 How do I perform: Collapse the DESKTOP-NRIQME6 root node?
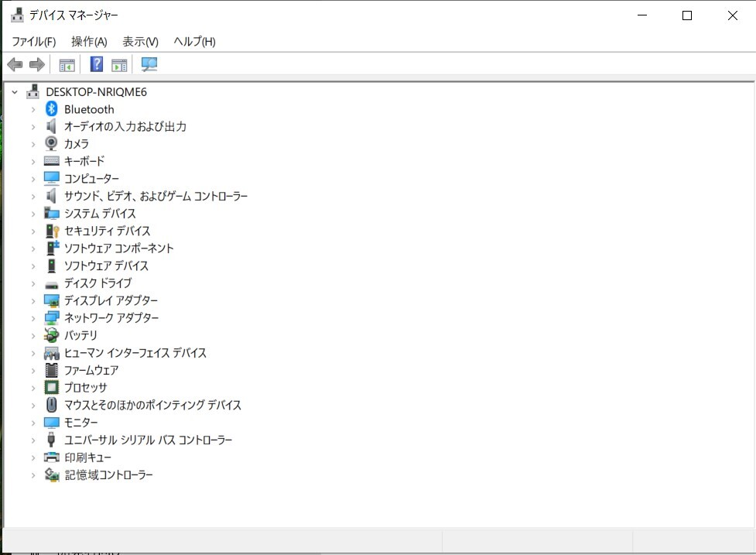tap(15, 91)
